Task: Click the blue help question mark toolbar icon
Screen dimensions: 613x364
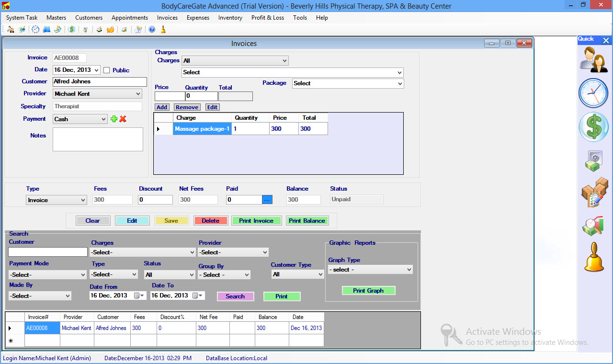Action: [x=152, y=30]
